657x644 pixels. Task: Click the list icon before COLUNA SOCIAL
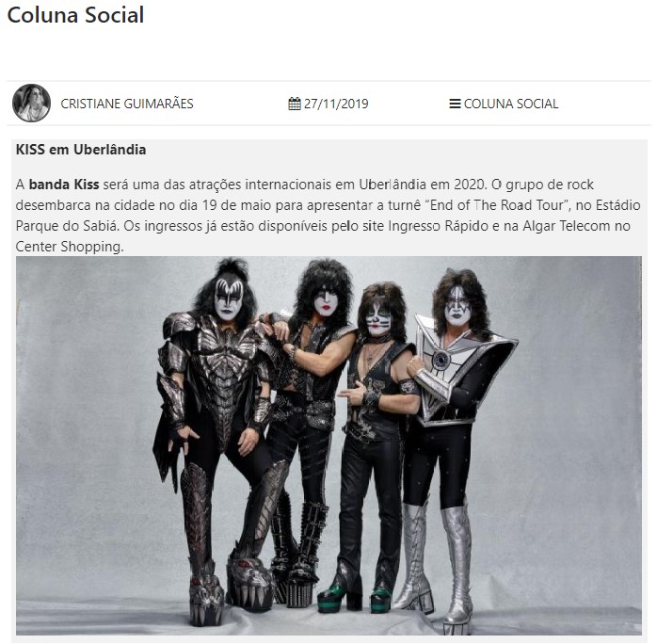coord(455,104)
